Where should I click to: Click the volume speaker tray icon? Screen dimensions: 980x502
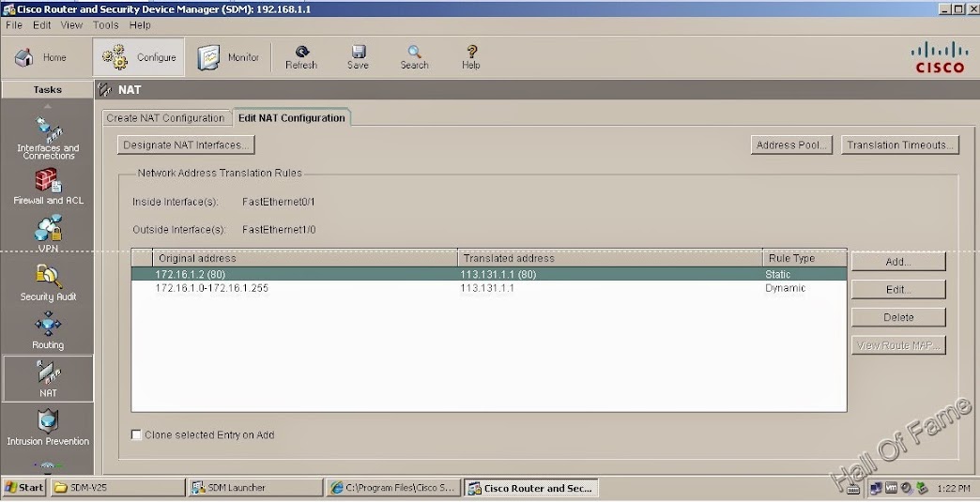(x=906, y=488)
